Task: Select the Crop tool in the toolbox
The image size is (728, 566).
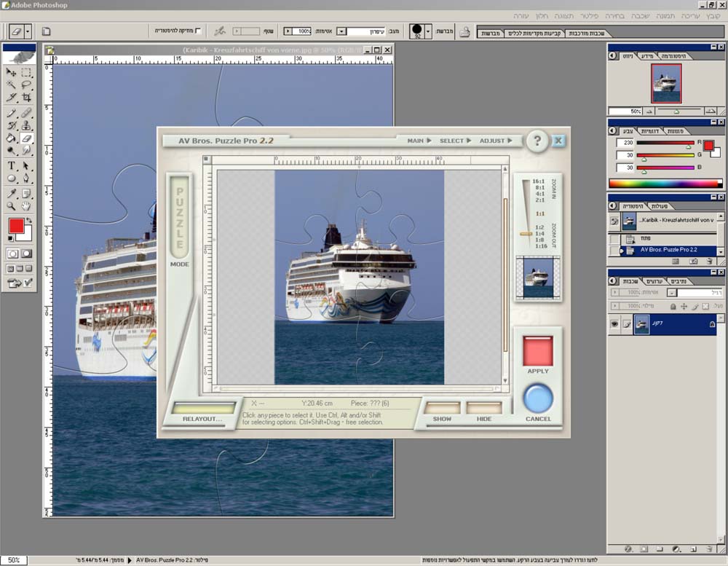Action: [x=27, y=97]
